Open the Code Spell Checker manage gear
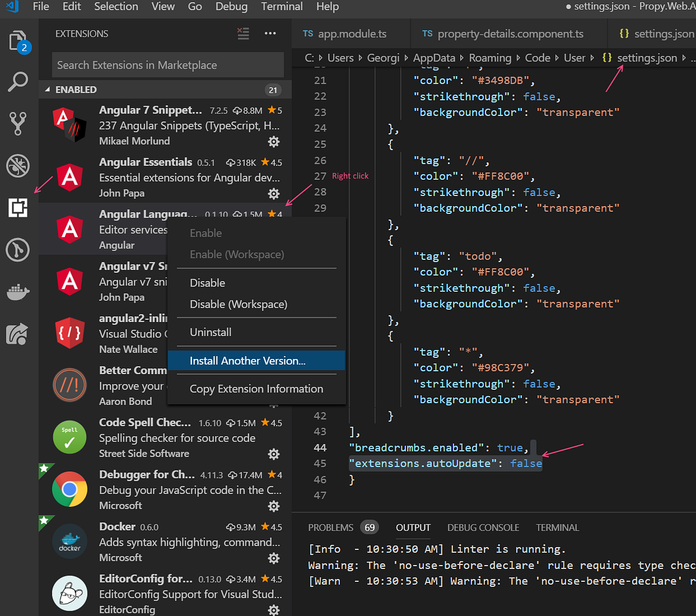The width and height of the screenshot is (696, 616). (x=273, y=454)
